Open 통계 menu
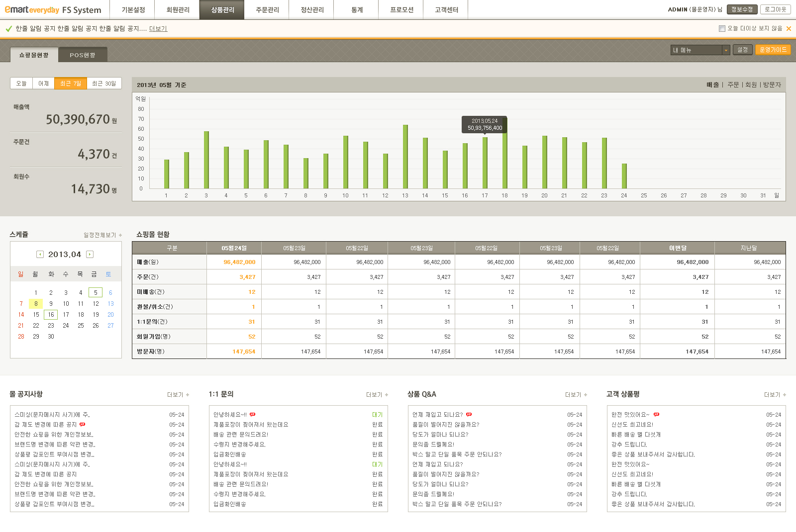796x532 pixels. 357,10
